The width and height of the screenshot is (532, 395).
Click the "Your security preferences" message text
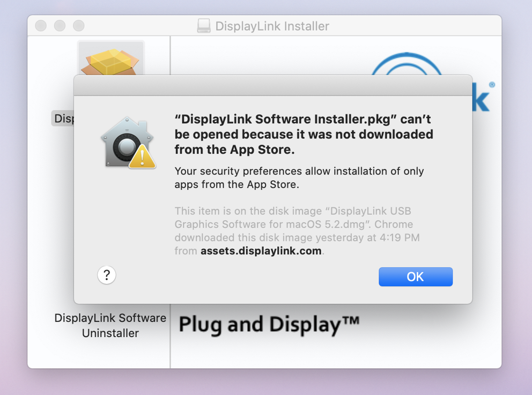(299, 178)
